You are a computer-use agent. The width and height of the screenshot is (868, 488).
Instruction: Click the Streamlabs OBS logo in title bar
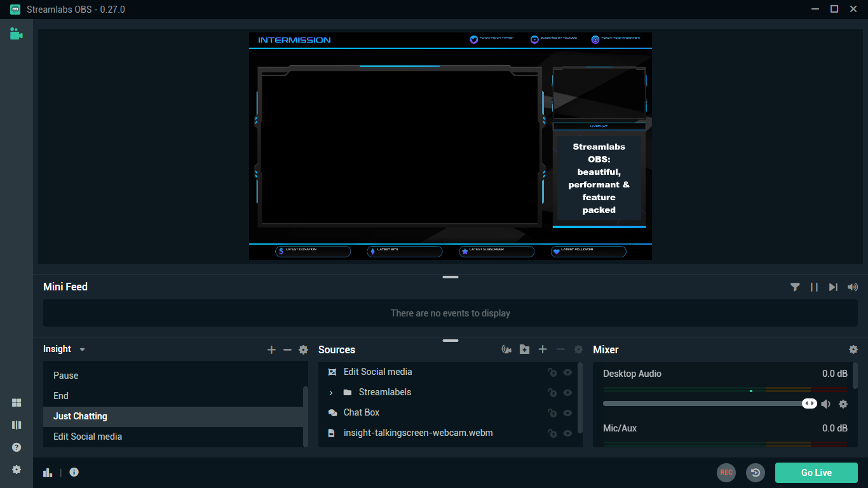point(15,9)
